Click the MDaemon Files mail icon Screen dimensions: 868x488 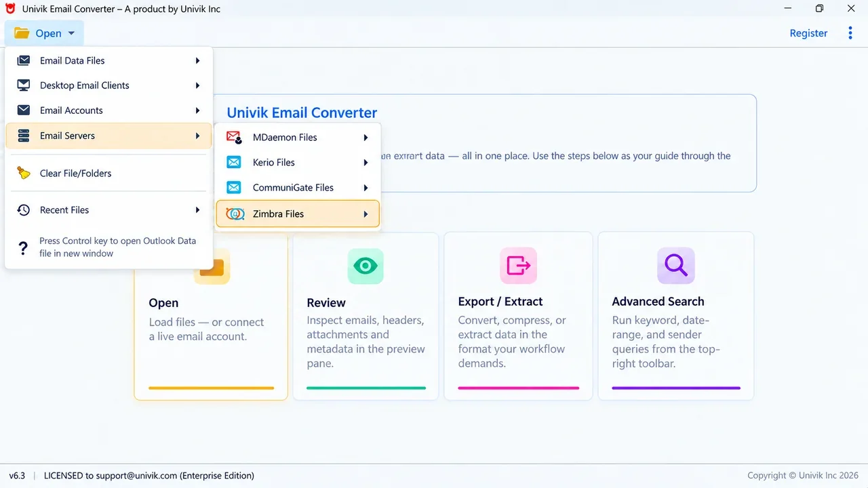click(234, 137)
